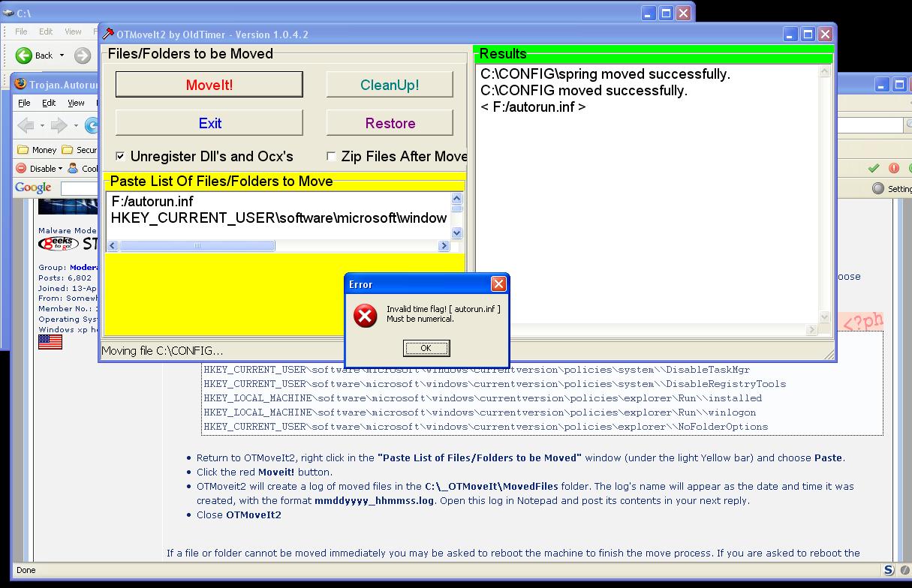The height and width of the screenshot is (588, 912).
Task: Open File menu in Firefox window
Action: 24,103
